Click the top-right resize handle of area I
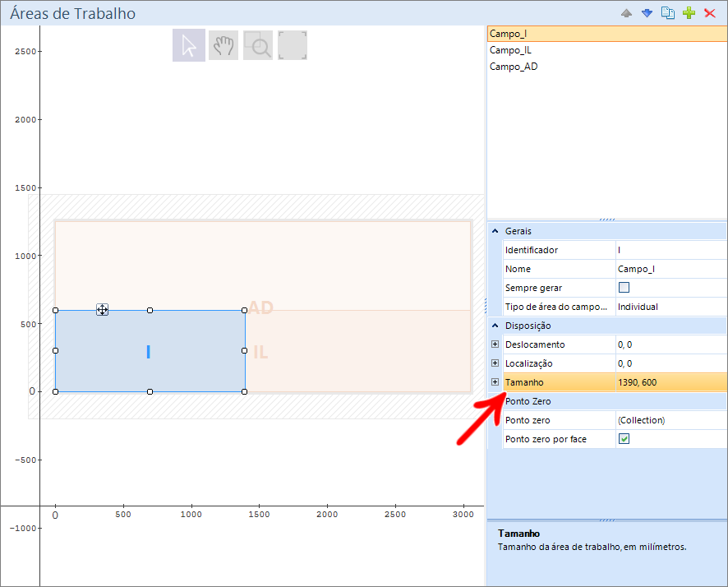The width and height of the screenshot is (728, 587). click(x=245, y=310)
